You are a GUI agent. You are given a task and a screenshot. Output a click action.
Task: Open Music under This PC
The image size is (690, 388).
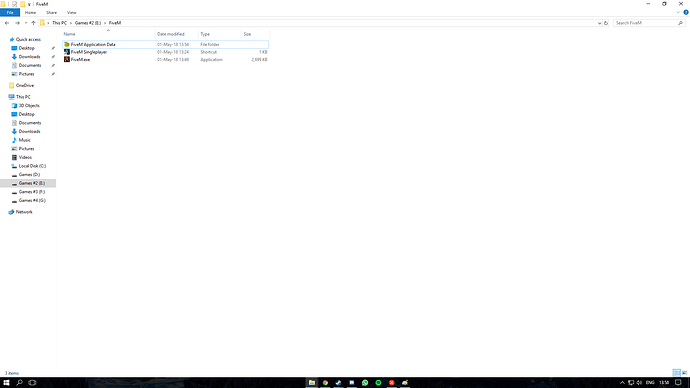25,140
